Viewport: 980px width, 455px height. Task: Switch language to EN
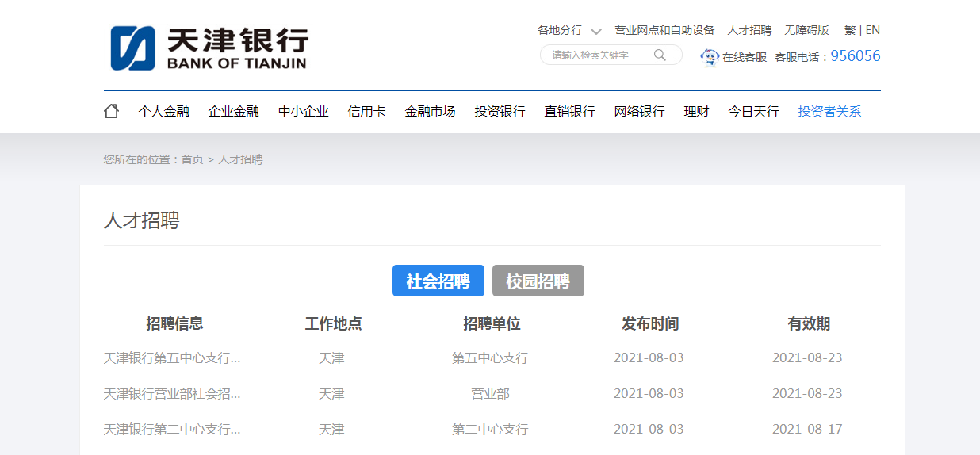pos(872,30)
